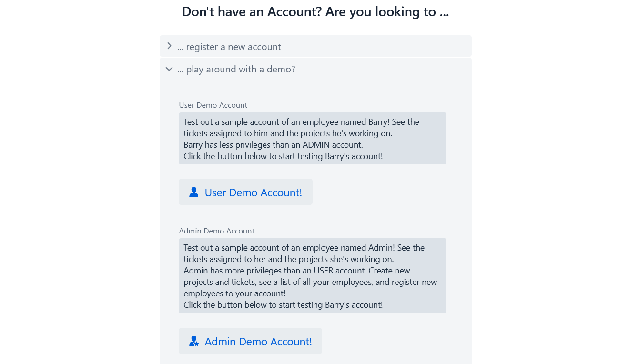Screen dimensions: 639x364
Task: Click the last line of Admin's description box
Action: click(x=283, y=305)
